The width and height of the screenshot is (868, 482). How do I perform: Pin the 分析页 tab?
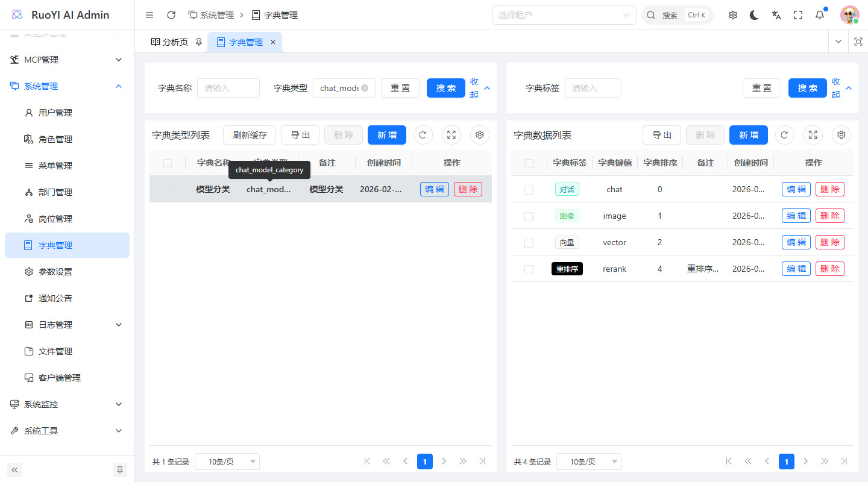click(x=199, y=42)
